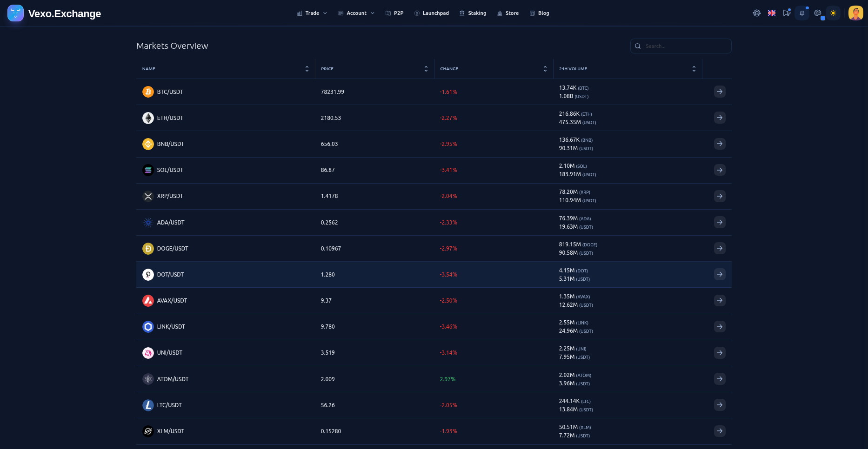Open the notifications bell
The height and width of the screenshot is (449, 868).
(802, 13)
